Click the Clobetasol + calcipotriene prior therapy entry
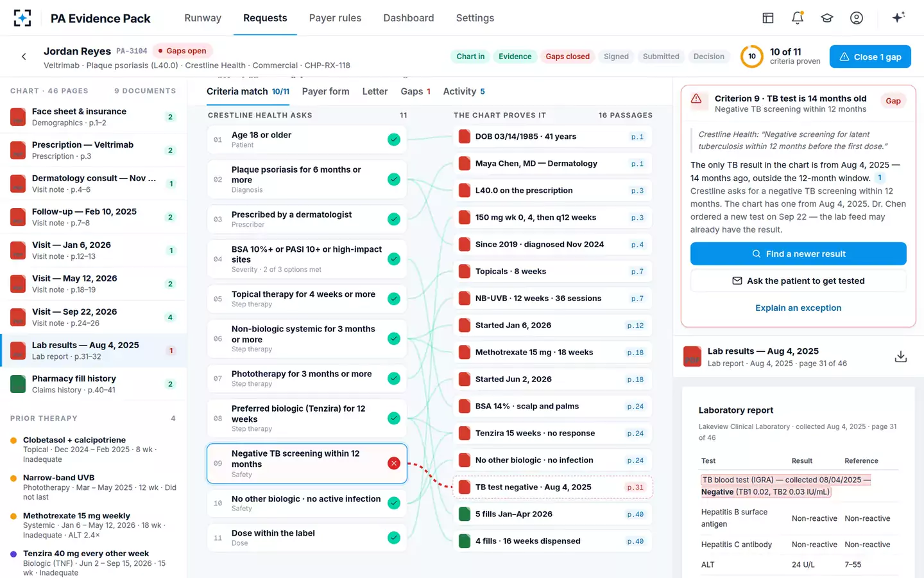924x578 pixels. click(x=93, y=450)
